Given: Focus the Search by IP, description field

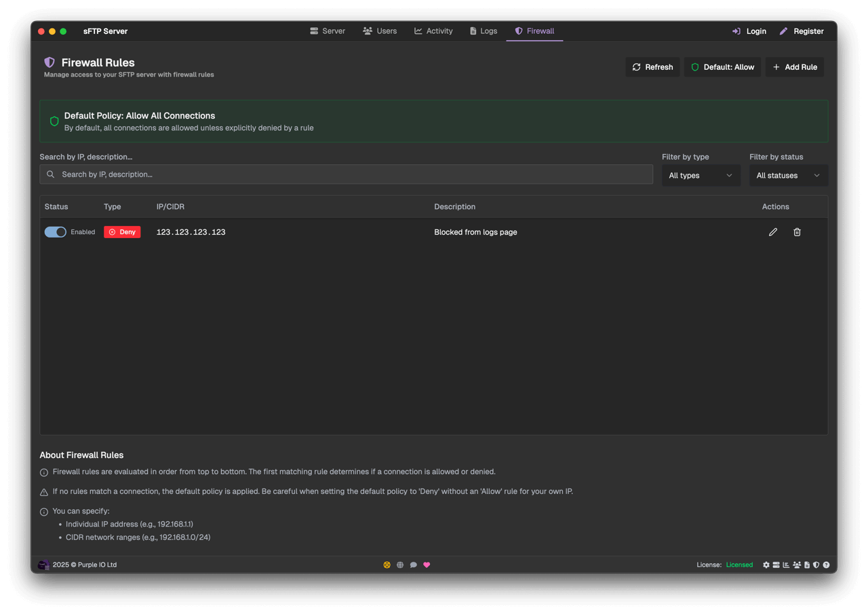Looking at the screenshot, I should [x=346, y=174].
